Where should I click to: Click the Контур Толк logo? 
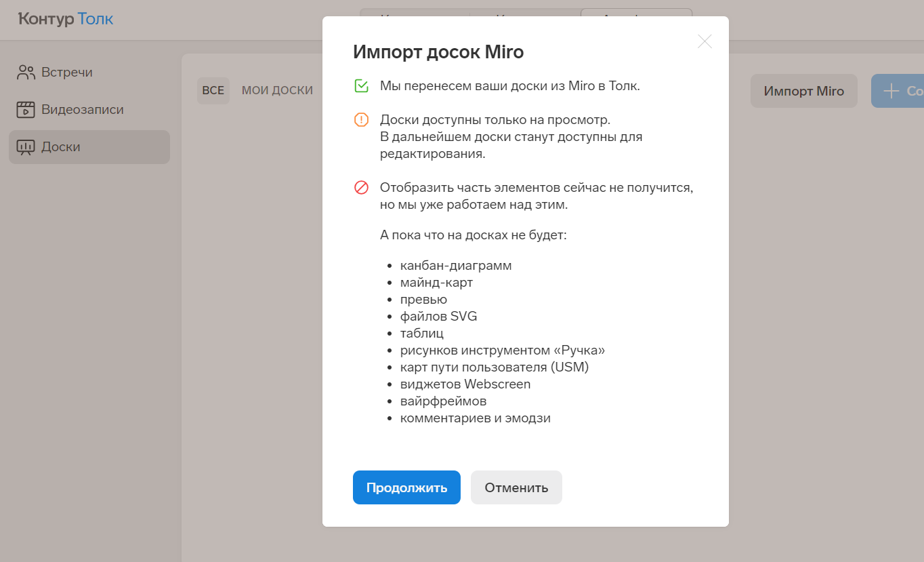(66, 19)
